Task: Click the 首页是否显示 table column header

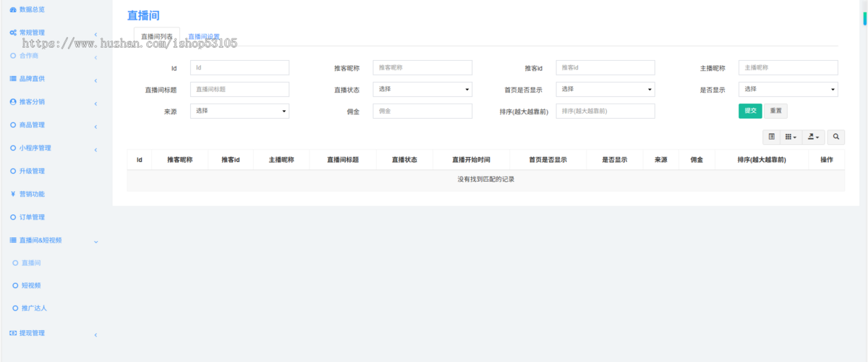Action: coord(548,159)
